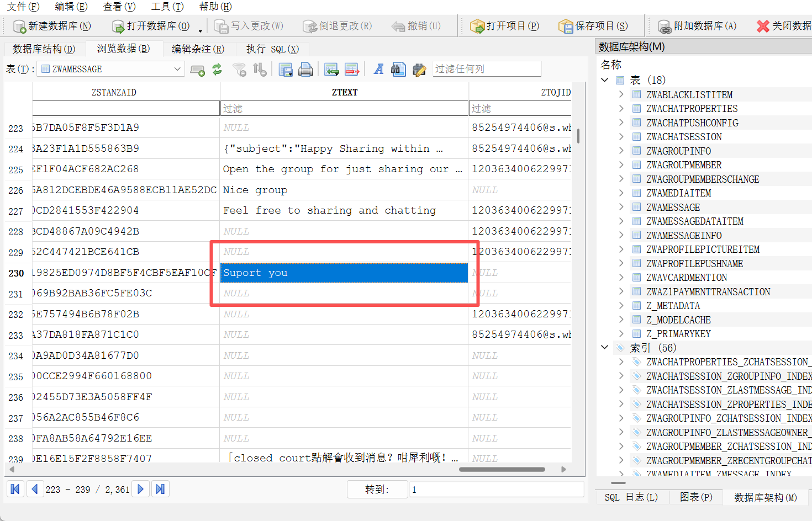
Task: Click the clear all filters funnel icon
Action: point(239,70)
